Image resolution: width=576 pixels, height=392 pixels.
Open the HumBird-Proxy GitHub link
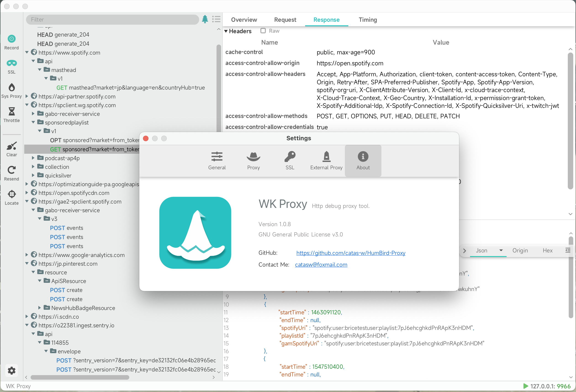(x=351, y=253)
